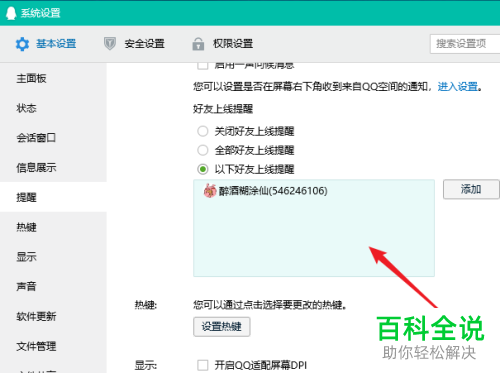Click the avatar icon of 醉酒糊涂仙

210,191
